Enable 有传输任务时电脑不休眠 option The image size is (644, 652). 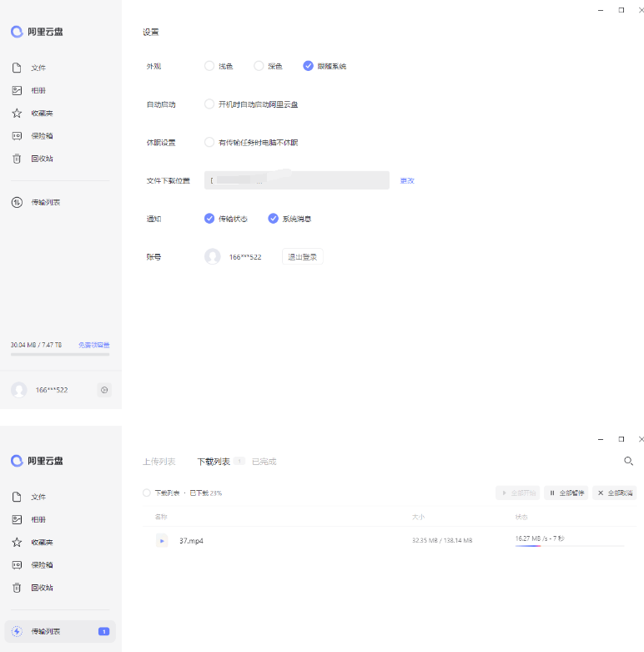point(209,142)
